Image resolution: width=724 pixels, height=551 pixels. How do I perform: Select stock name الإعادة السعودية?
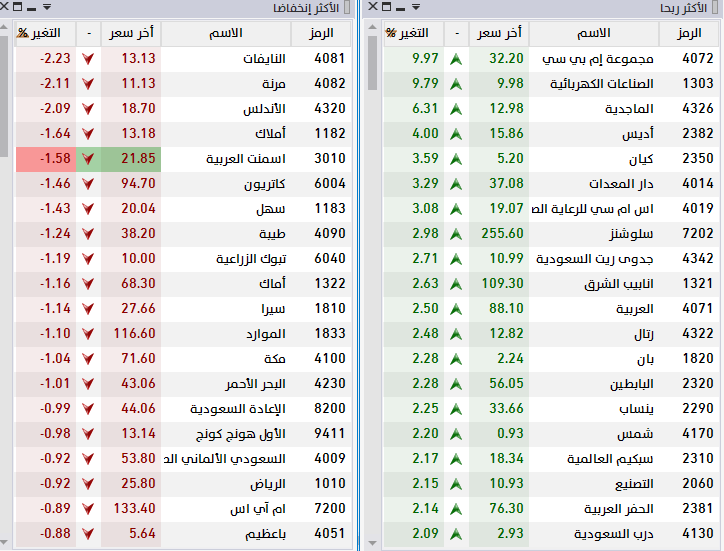click(238, 409)
